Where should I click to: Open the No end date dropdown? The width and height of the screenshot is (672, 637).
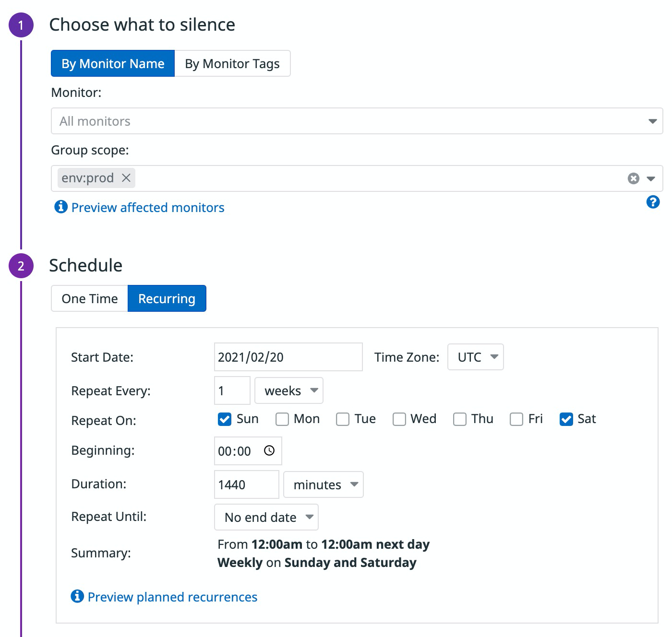[266, 517]
